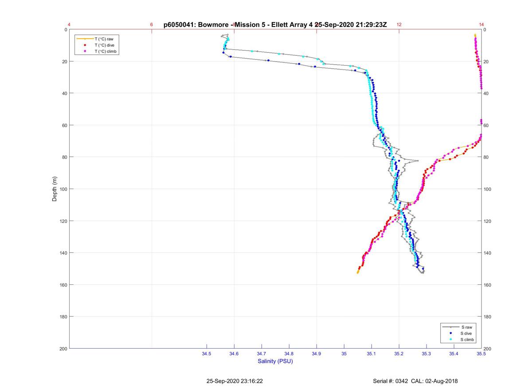
Task: Click the red temperature tick label 6
Action: 152,25
